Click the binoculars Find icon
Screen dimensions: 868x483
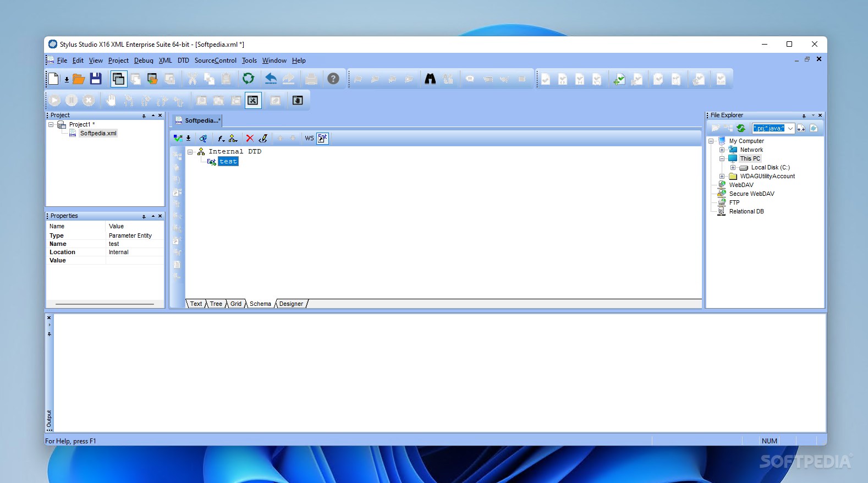[x=430, y=79]
